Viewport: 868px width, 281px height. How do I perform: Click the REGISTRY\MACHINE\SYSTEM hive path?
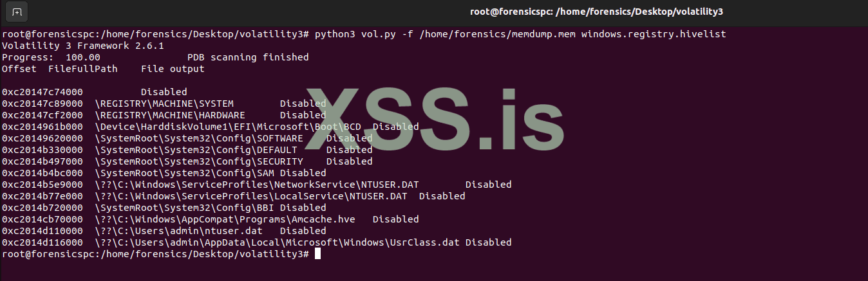point(164,104)
